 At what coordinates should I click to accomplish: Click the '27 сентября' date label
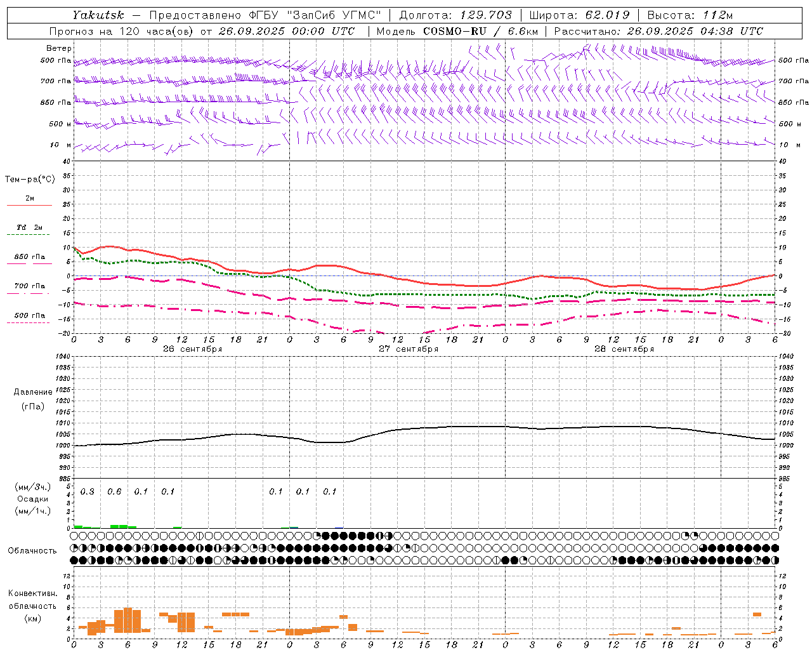pos(409,349)
